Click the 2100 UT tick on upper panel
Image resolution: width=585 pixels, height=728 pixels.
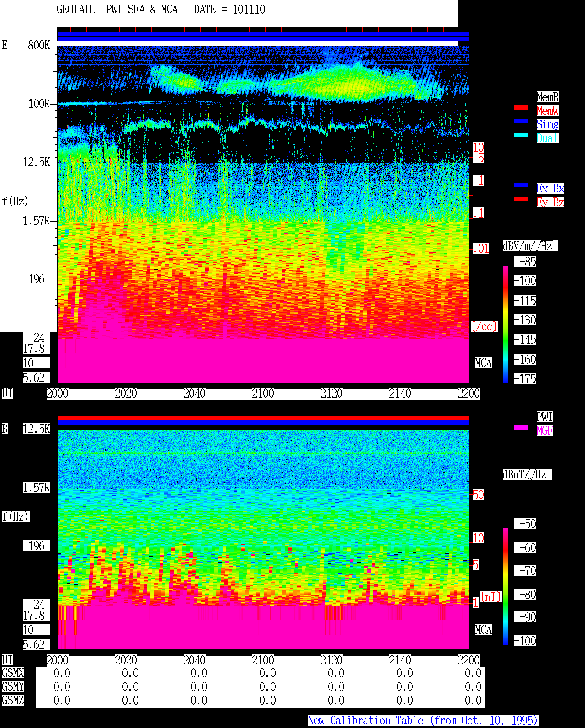coord(263,393)
